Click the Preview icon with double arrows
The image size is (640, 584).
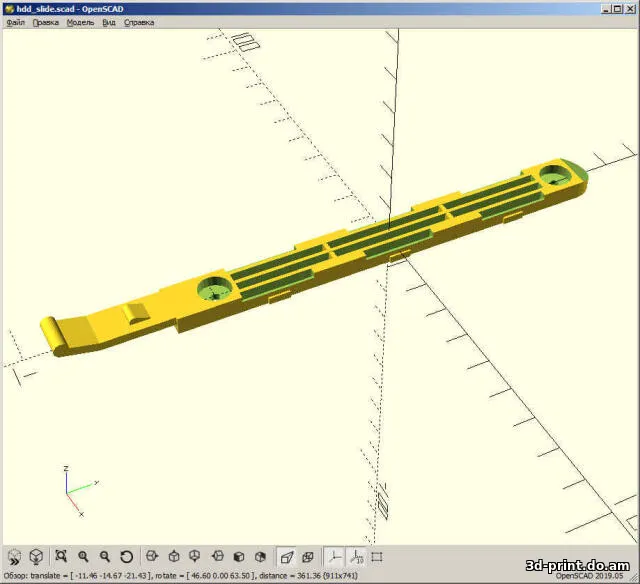pyautogui.click(x=14, y=556)
